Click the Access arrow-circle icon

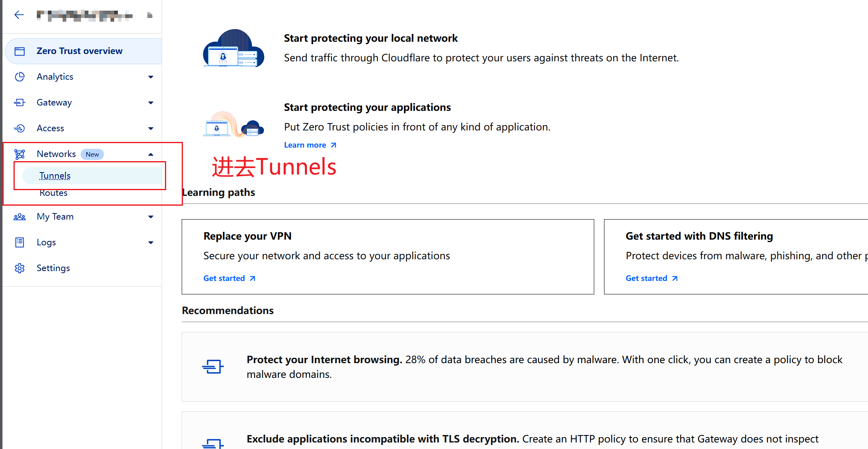(20, 128)
